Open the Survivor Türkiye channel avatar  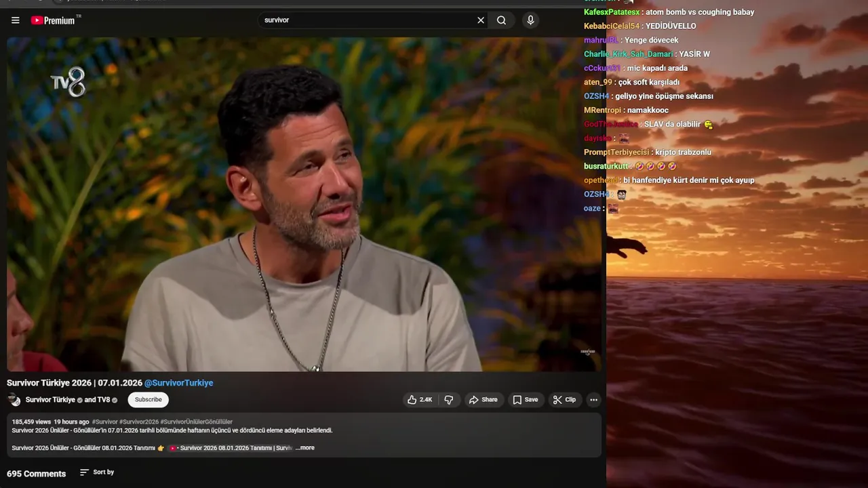14,400
